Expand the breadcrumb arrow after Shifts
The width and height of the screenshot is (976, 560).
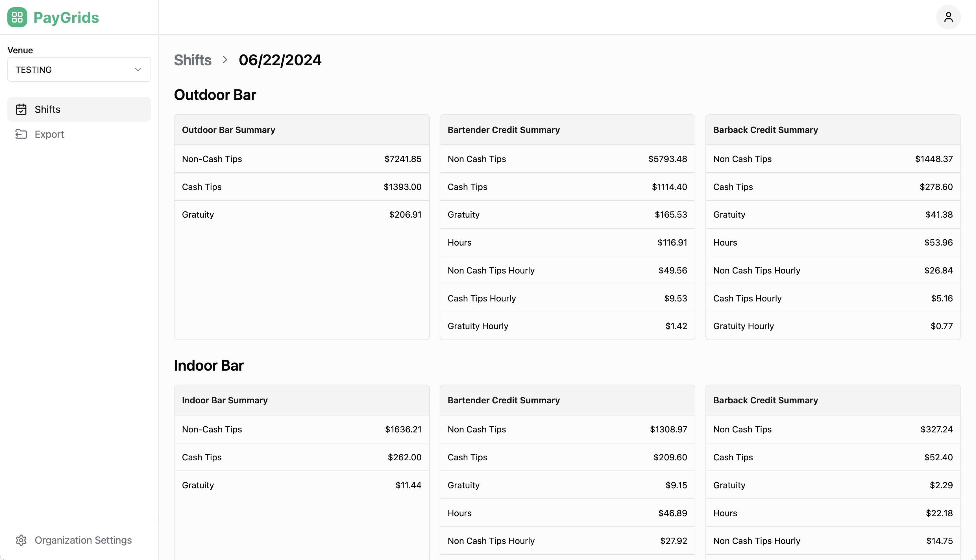225,60
